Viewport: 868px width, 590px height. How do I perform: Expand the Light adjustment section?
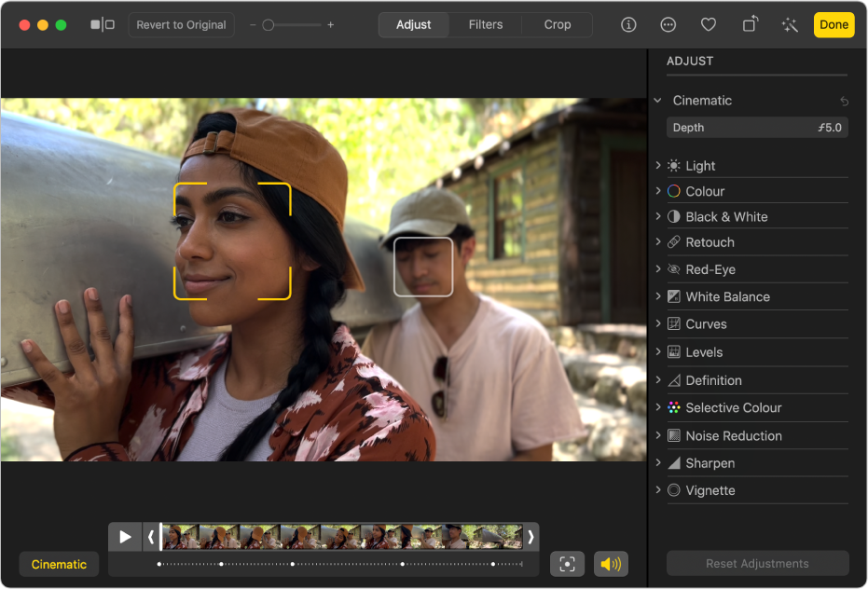pos(658,165)
